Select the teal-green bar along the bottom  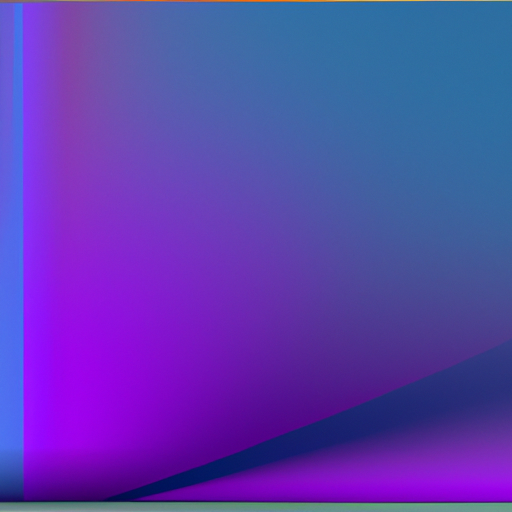pos(256,507)
